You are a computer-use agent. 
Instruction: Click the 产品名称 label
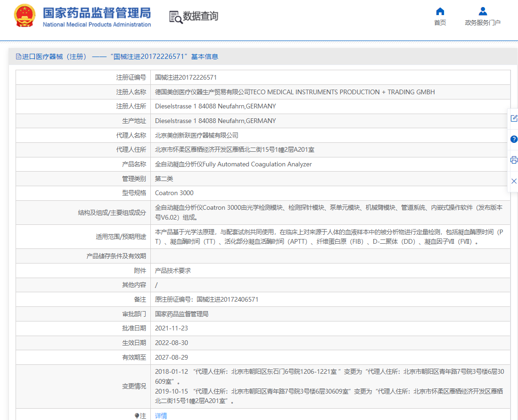coord(134,164)
